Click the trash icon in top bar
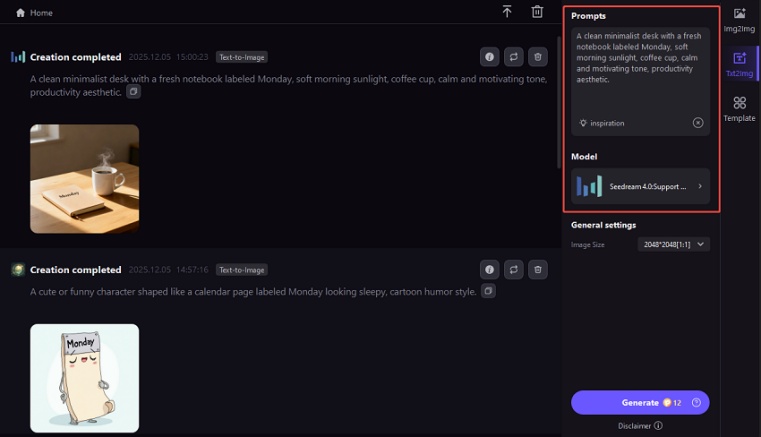Image resolution: width=761 pixels, height=437 pixels. click(x=537, y=12)
